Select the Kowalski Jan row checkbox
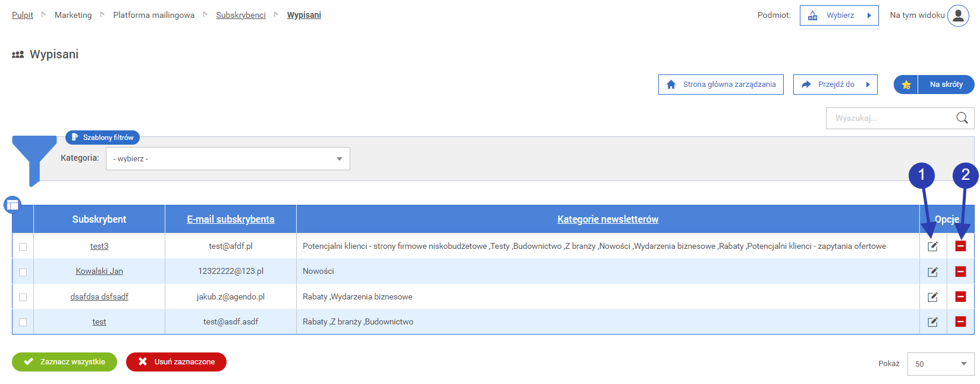980x384 pixels. tap(23, 272)
